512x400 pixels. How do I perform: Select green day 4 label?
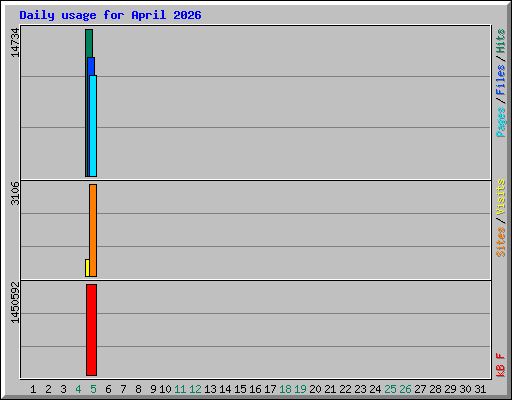pyautogui.click(x=78, y=389)
